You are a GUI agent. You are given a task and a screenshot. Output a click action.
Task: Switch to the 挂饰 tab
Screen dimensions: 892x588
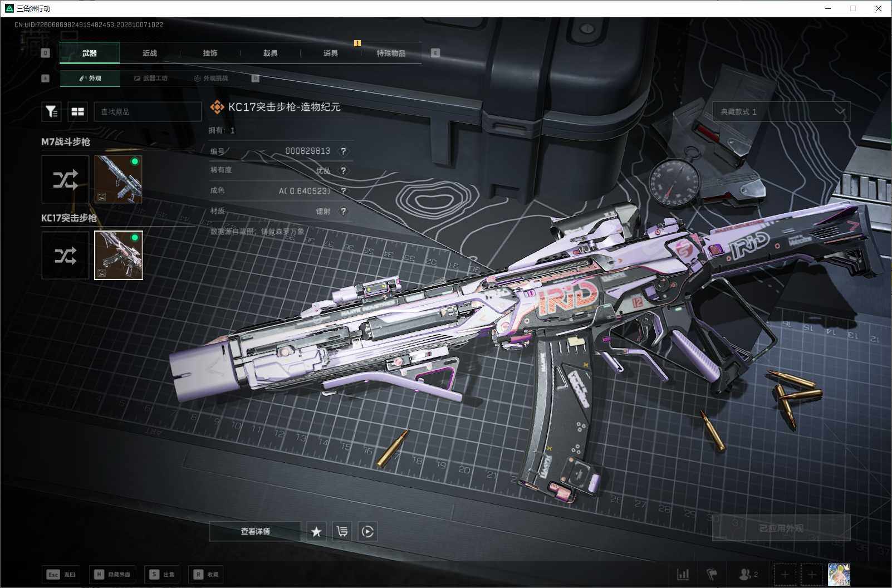(210, 53)
